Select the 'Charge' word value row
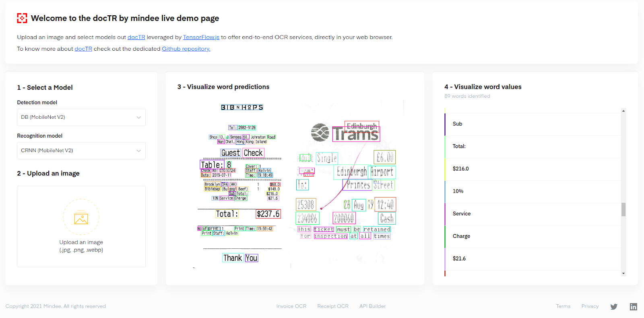The height and width of the screenshot is (318, 644). pos(533,236)
